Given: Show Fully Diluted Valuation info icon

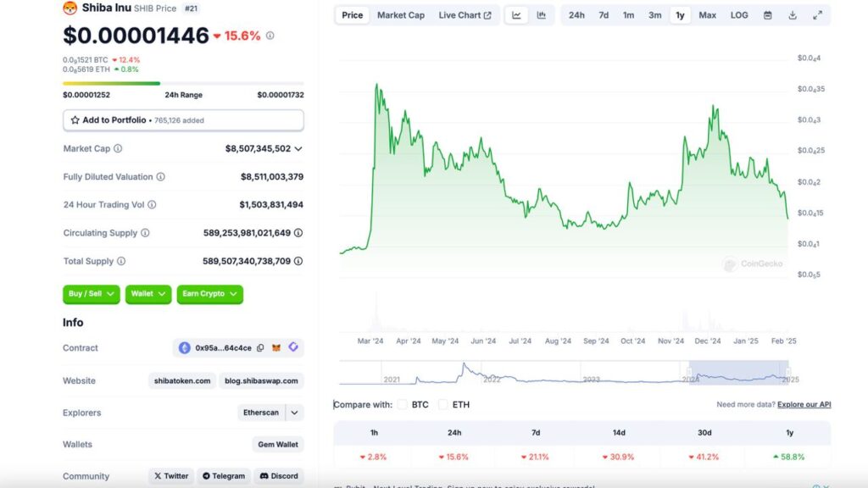Looking at the screenshot, I should [160, 176].
